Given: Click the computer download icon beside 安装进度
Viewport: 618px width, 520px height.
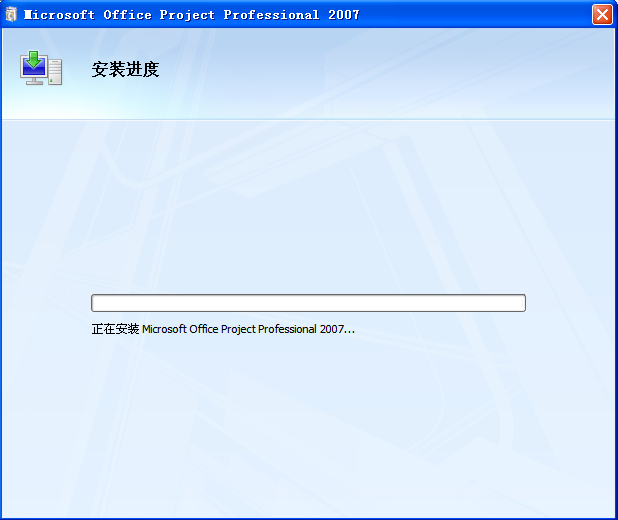Looking at the screenshot, I should point(41,68).
